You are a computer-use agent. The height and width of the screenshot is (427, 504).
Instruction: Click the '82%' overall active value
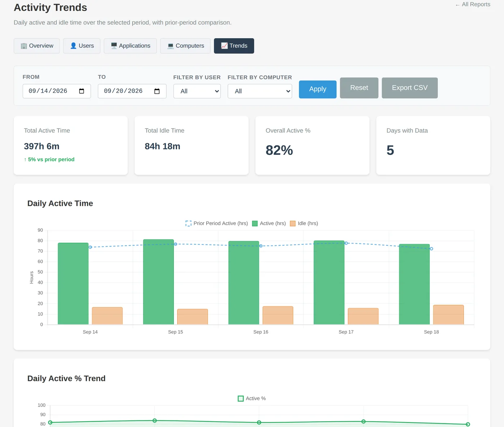click(x=279, y=150)
